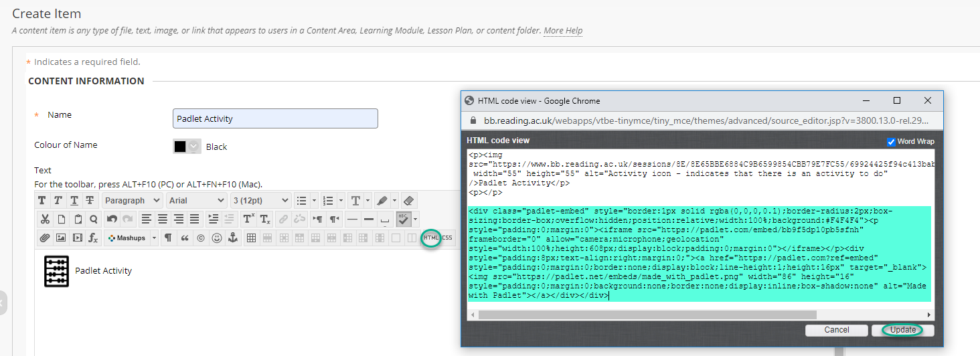Click the Chrome popup address bar
Image resolution: width=980 pixels, height=356 pixels.
click(x=706, y=120)
